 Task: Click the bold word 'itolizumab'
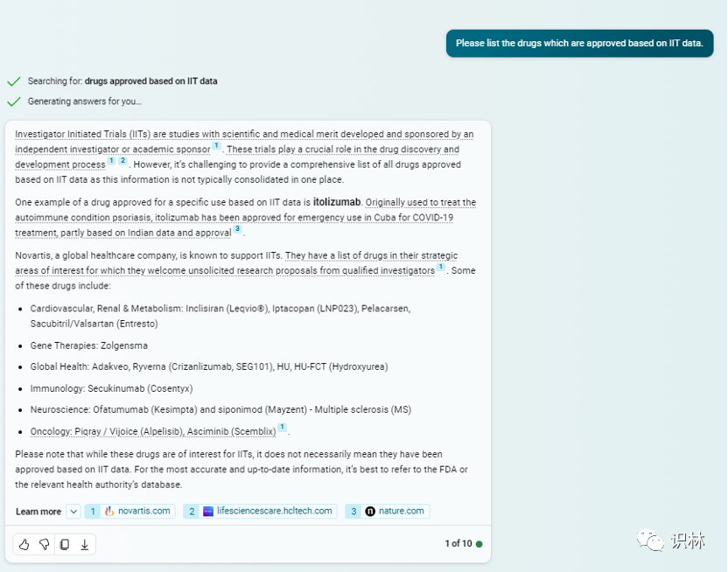pos(337,202)
